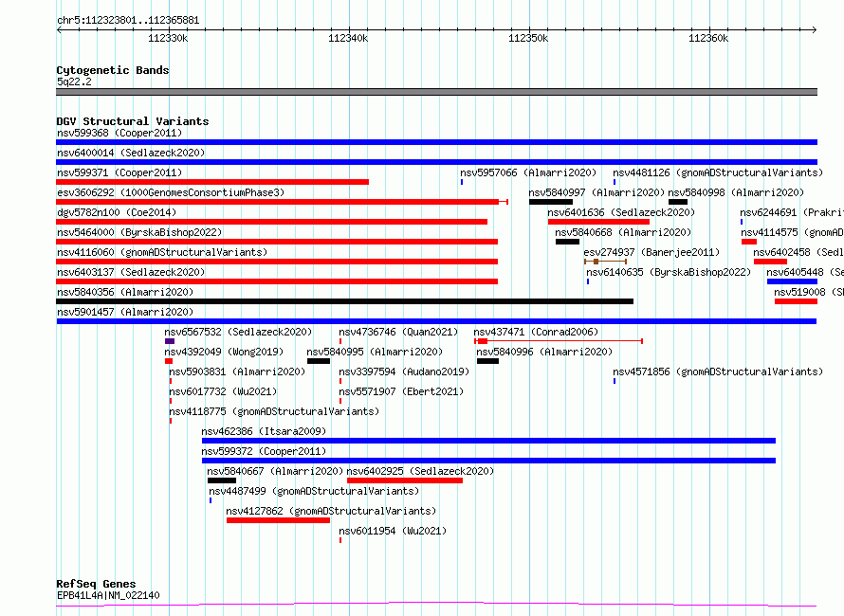Click the 112340k ruler position

(348, 38)
